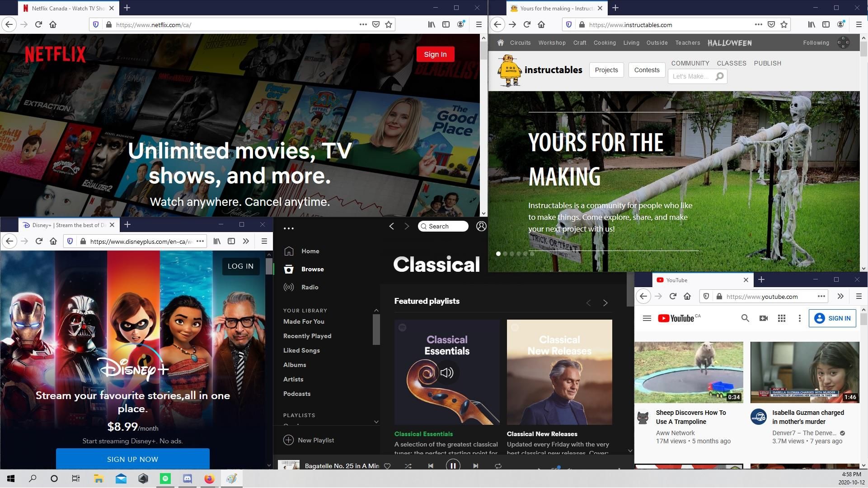Click YouTube search magnifier icon
The width and height of the screenshot is (868, 488).
[x=745, y=318]
